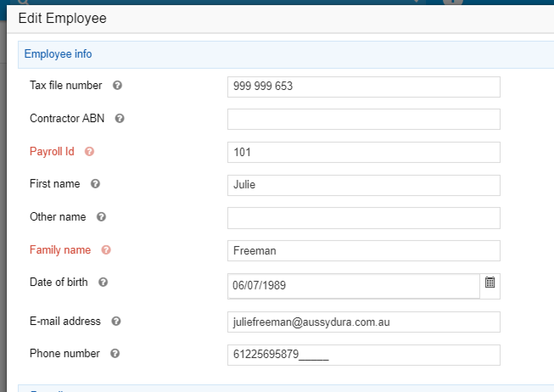Click the empty Other name text box

pyautogui.click(x=363, y=218)
